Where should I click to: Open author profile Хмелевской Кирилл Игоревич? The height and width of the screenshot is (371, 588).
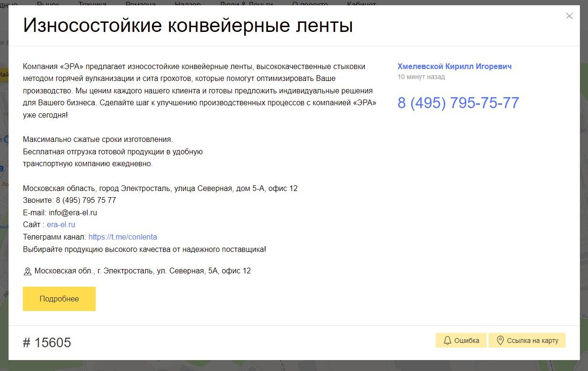tap(454, 67)
